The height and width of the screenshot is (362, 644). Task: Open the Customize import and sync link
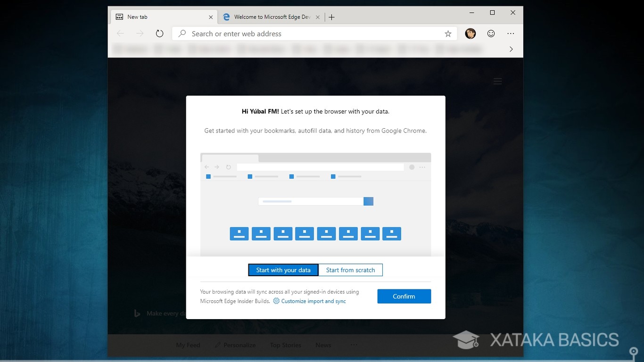[313, 301]
